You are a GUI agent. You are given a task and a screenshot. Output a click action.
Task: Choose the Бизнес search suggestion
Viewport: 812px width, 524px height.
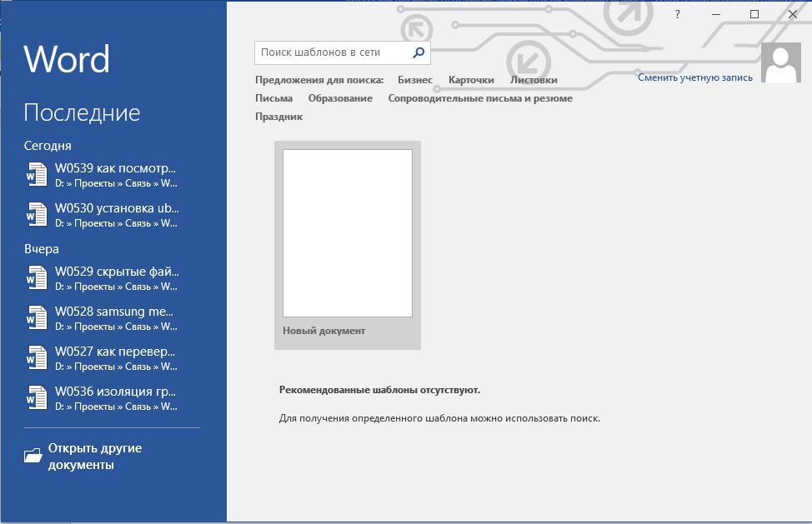click(415, 80)
